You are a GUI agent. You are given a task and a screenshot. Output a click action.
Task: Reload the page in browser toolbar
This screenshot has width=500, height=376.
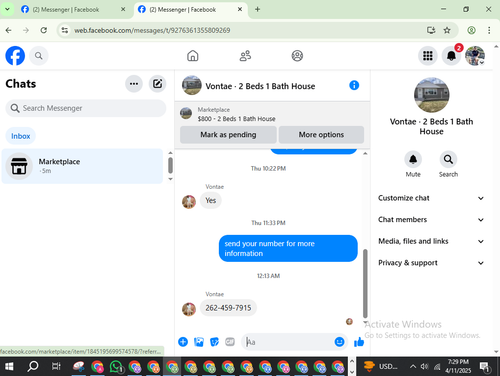[x=44, y=30]
